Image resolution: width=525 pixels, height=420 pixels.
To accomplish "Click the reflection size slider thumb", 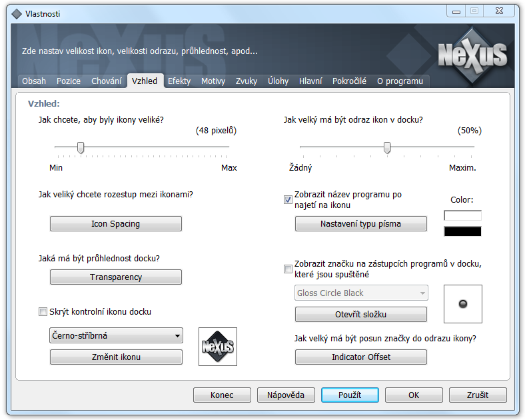I will [387, 147].
